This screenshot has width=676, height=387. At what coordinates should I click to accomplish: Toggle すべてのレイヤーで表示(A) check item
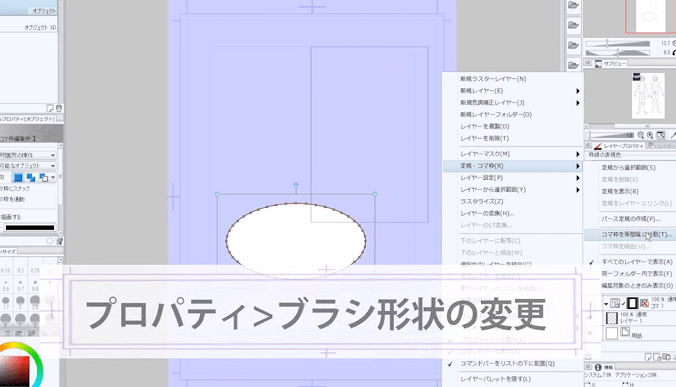coord(637,262)
